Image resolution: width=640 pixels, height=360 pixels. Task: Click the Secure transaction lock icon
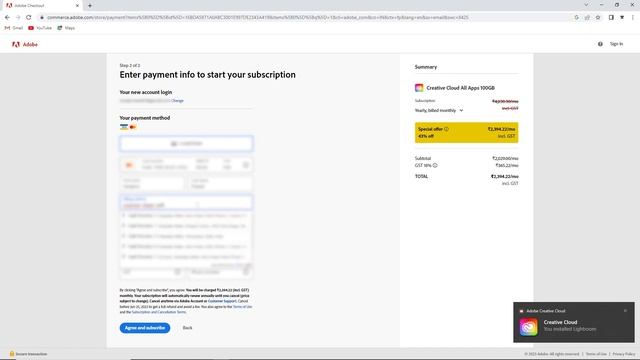pos(12,353)
